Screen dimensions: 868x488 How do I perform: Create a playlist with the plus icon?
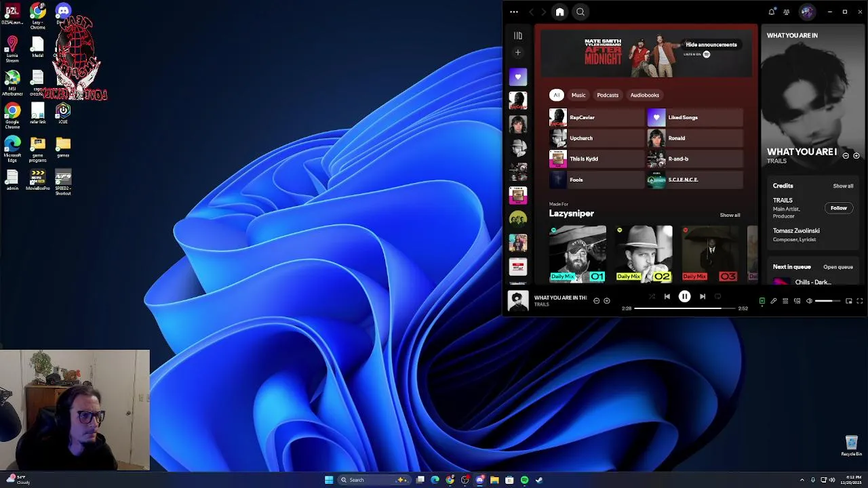coord(518,52)
